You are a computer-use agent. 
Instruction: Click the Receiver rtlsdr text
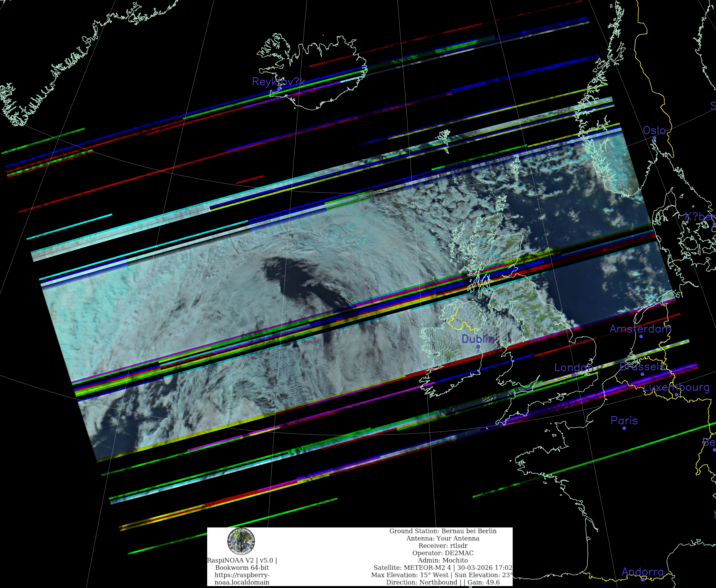coord(443,546)
